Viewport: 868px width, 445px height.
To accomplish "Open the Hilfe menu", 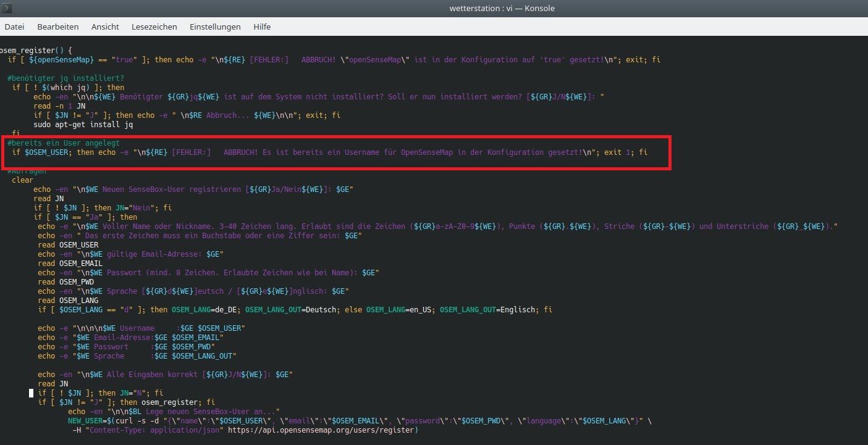I will point(262,27).
